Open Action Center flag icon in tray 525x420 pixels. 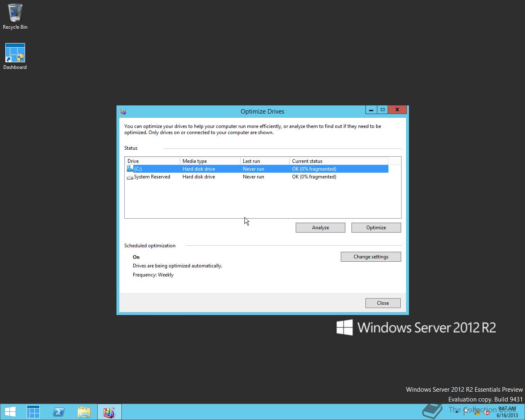point(467,412)
